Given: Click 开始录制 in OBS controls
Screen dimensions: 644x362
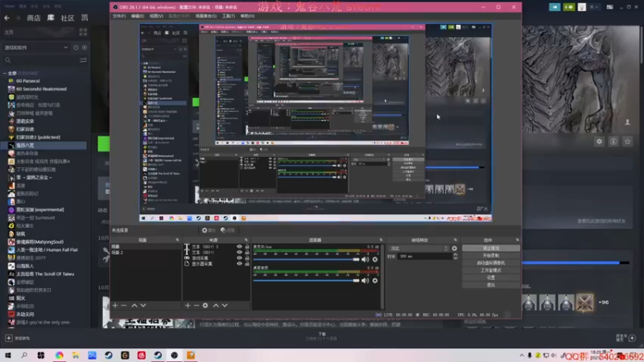Looking at the screenshot, I should point(491,255).
